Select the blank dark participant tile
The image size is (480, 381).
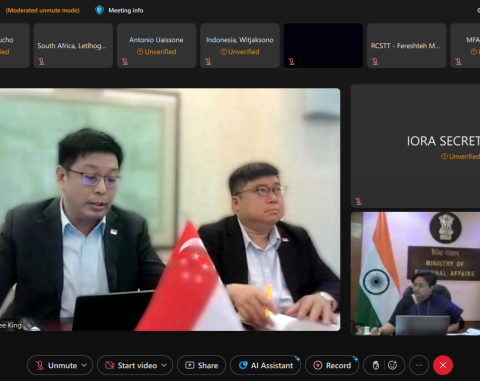click(323, 46)
